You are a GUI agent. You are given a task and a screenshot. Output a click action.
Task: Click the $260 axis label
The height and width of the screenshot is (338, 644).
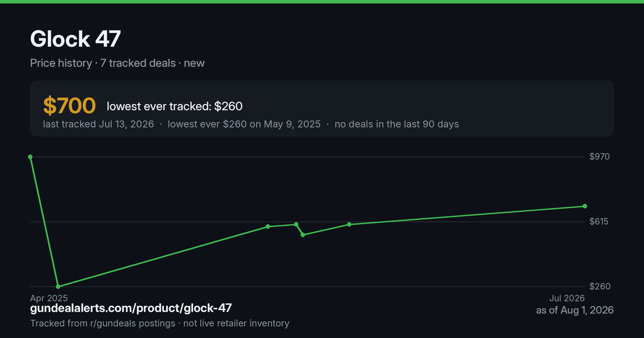(599, 286)
